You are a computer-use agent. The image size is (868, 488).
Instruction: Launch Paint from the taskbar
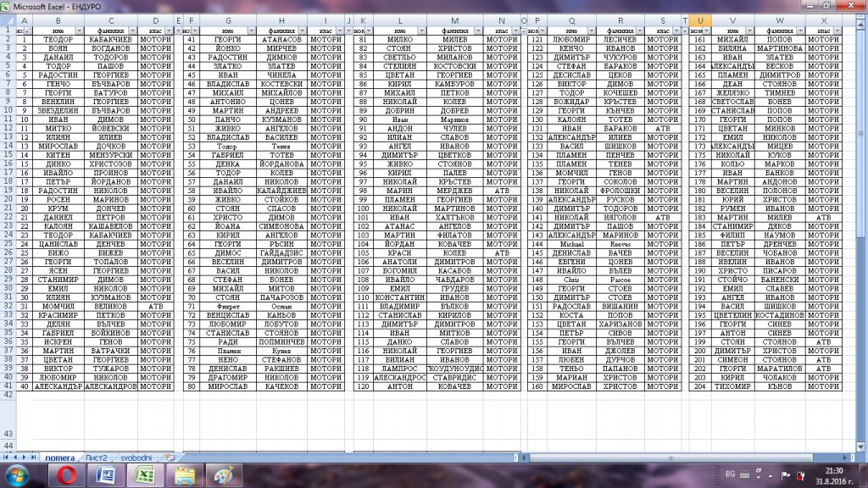tap(225, 474)
